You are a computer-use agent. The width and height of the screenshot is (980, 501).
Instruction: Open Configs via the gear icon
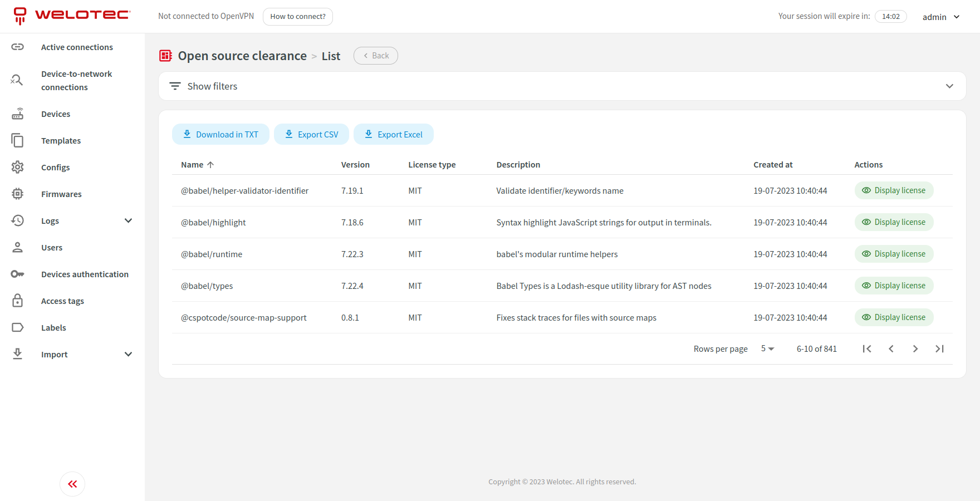coord(18,167)
